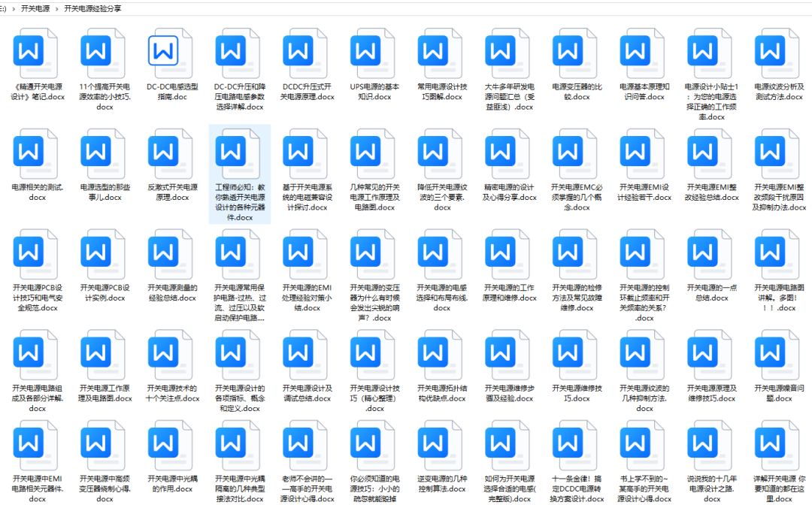Select 开关电源PCB设计技巧和电气安全规范.docx icon
Screen dimensions: 812x505
coord(35,255)
